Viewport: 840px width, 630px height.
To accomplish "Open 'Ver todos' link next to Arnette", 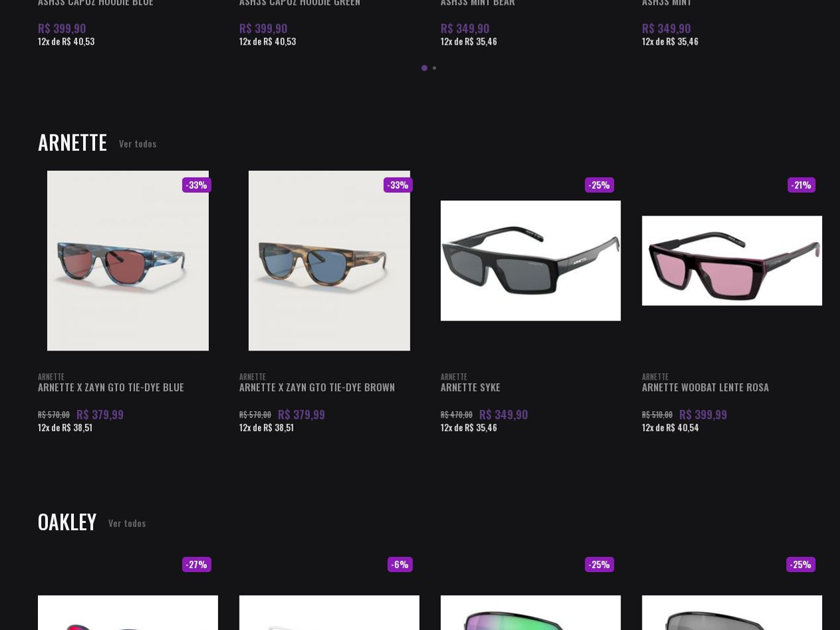I will tap(138, 144).
